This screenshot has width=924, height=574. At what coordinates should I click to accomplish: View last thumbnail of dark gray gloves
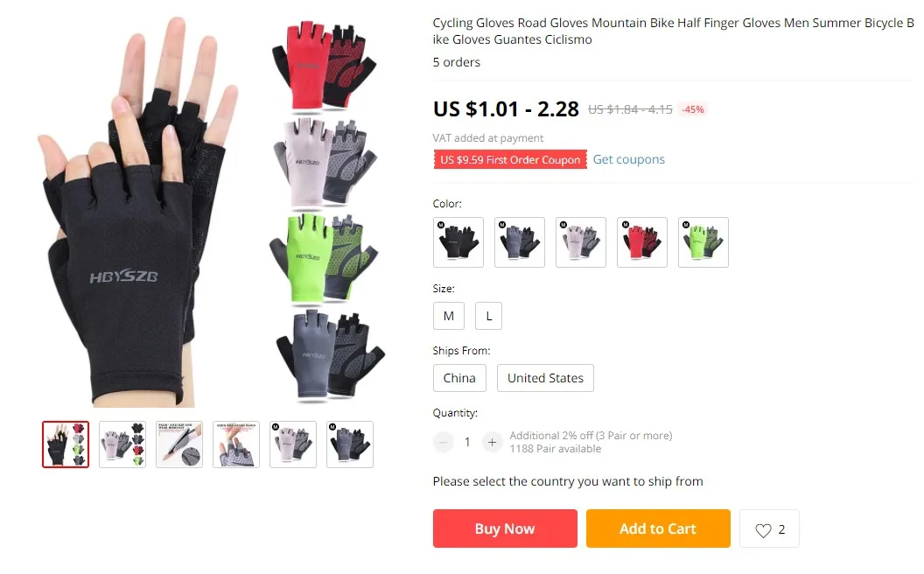pos(350,444)
